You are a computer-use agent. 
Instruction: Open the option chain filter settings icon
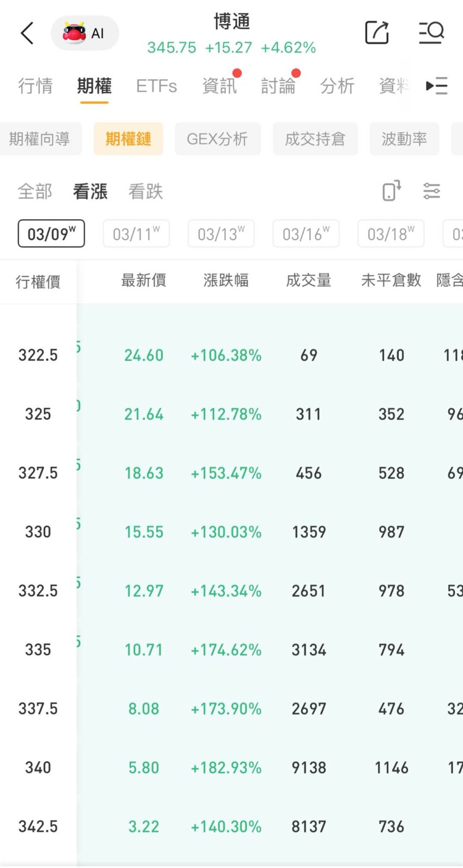click(x=432, y=191)
